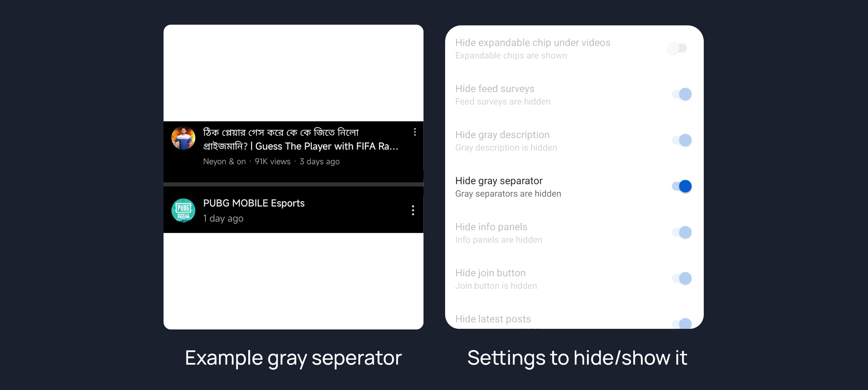This screenshot has width=868, height=390.
Task: Toggle the Hide gray description switch
Action: click(682, 140)
